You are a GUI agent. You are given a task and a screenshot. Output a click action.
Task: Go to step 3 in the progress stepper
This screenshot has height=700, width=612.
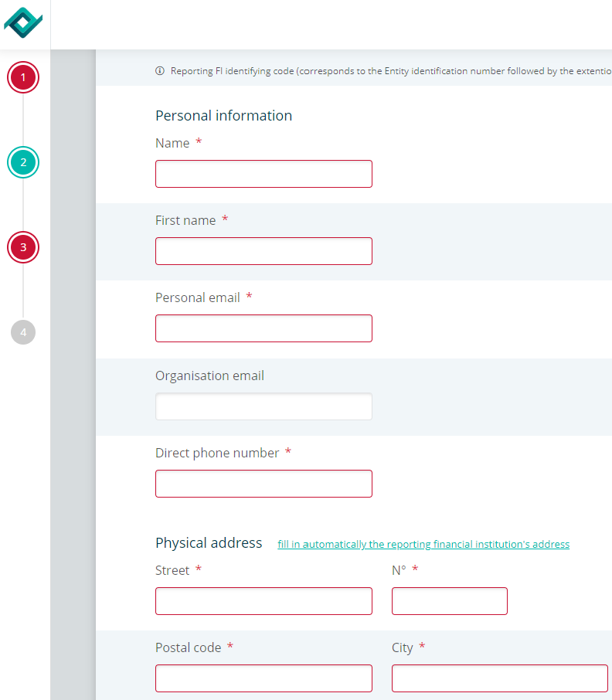[x=23, y=247]
